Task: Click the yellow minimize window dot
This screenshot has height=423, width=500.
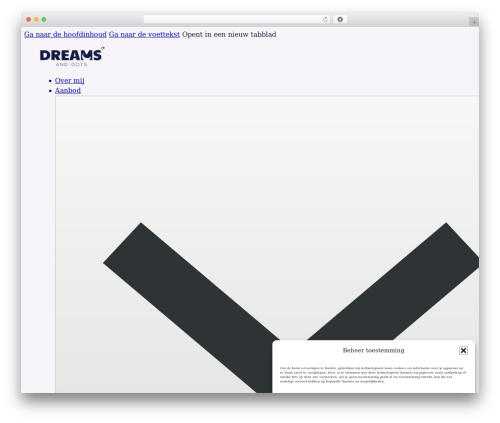Action: coord(36,19)
